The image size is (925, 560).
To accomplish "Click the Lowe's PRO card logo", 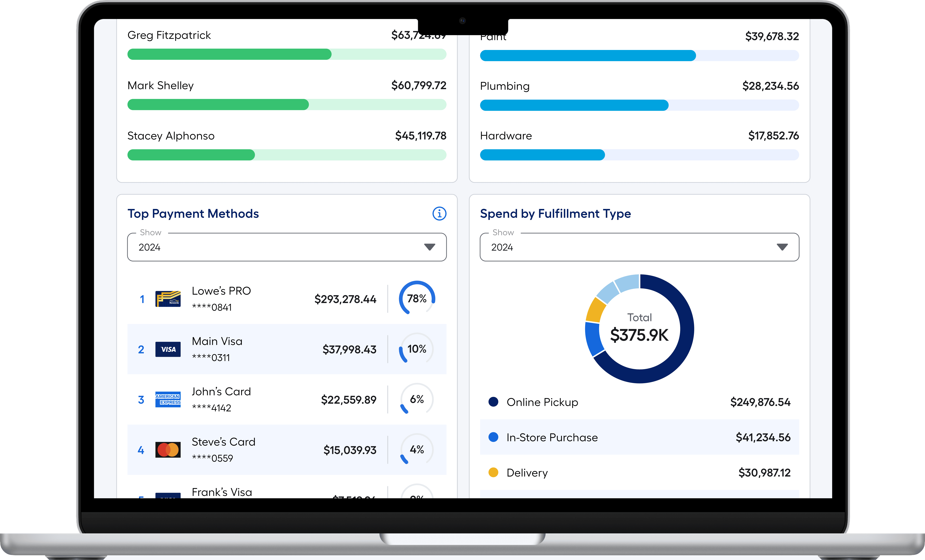I will coord(168,299).
